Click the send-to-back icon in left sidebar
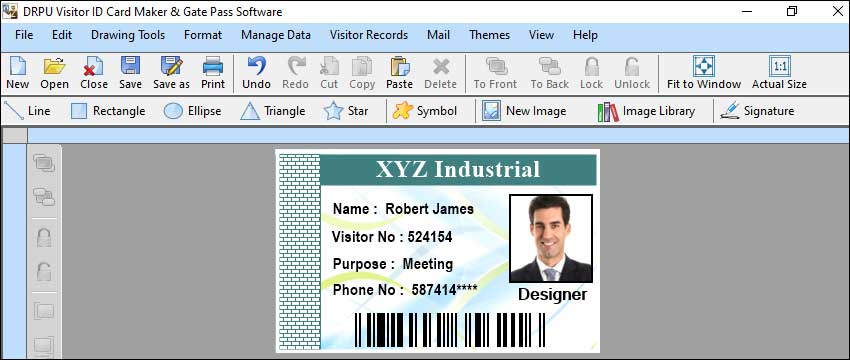The height and width of the screenshot is (360, 850). tap(44, 197)
